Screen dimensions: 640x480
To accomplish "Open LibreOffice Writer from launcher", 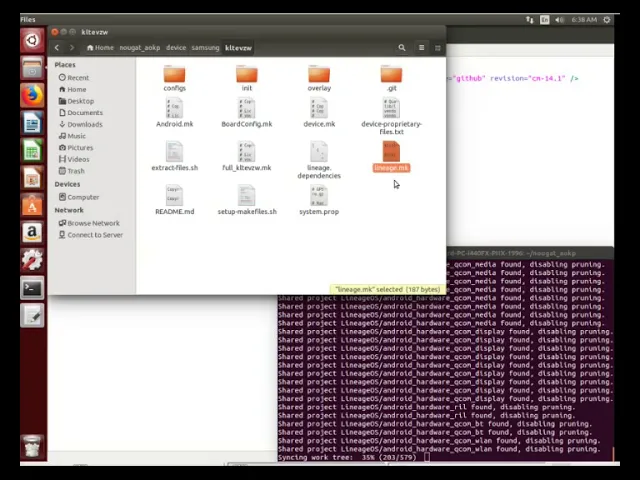I will pos(32,123).
